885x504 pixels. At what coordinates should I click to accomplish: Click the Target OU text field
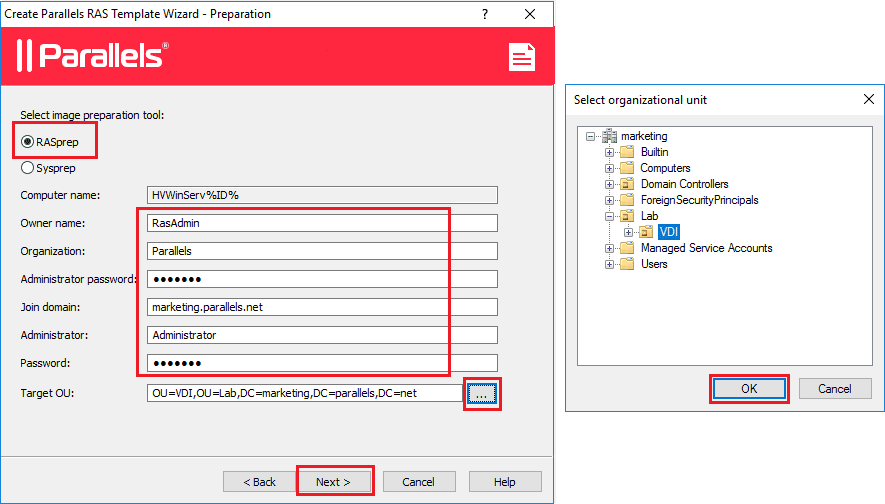click(x=305, y=393)
